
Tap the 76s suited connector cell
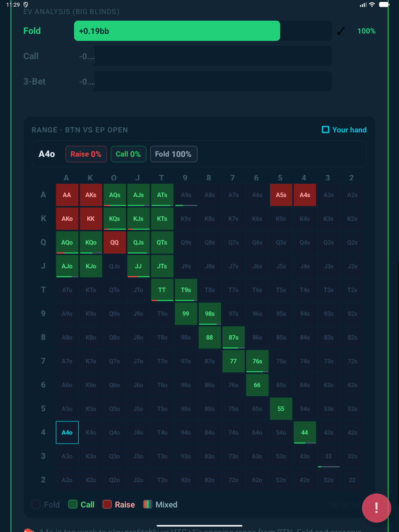tap(257, 361)
